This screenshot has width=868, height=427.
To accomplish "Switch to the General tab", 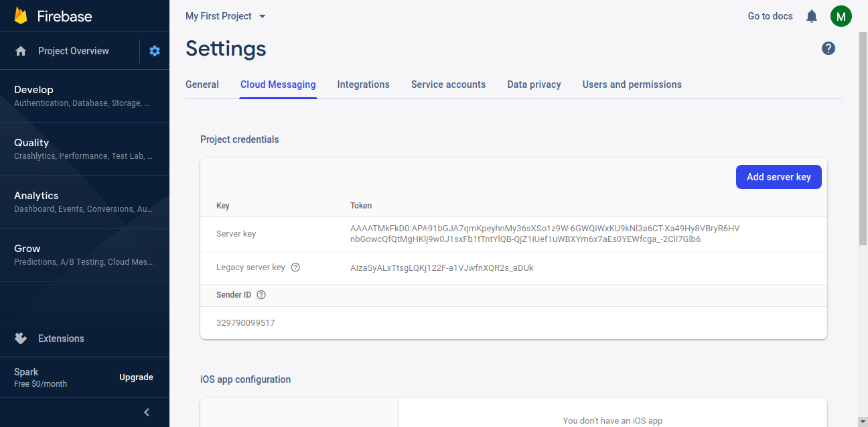I will pyautogui.click(x=202, y=84).
